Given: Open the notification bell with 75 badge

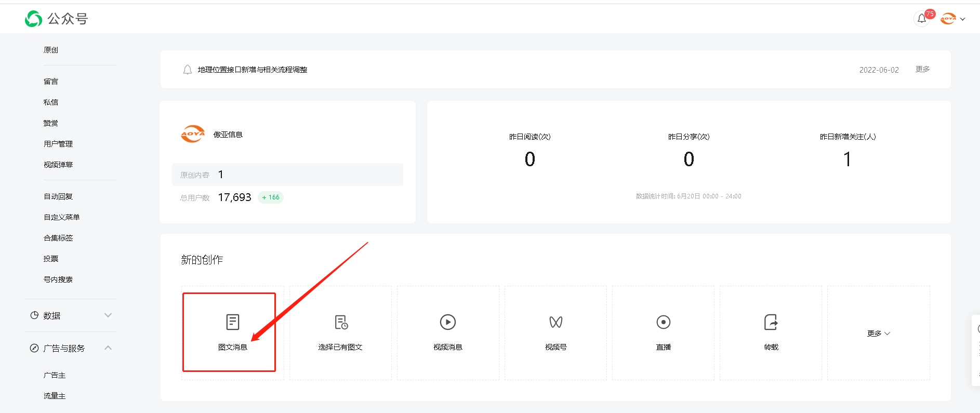Looking at the screenshot, I should tap(922, 19).
